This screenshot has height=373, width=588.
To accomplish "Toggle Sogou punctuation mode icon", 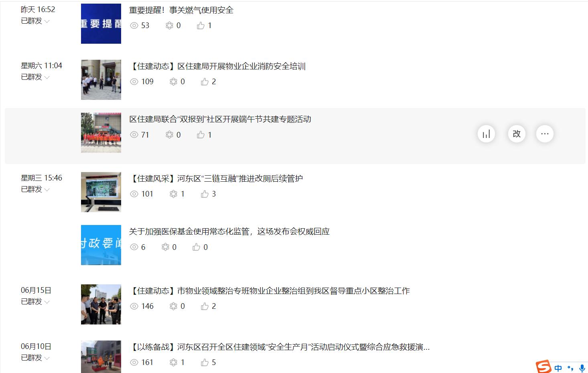I will click(570, 368).
